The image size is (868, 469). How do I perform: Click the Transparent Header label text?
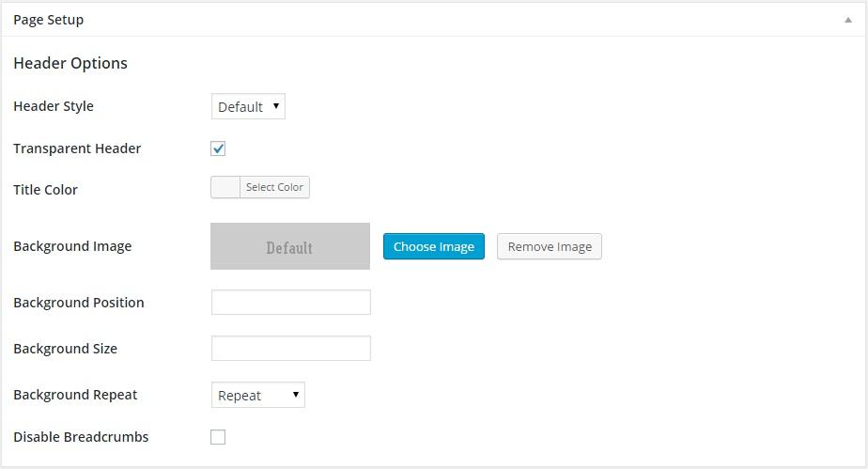click(77, 149)
